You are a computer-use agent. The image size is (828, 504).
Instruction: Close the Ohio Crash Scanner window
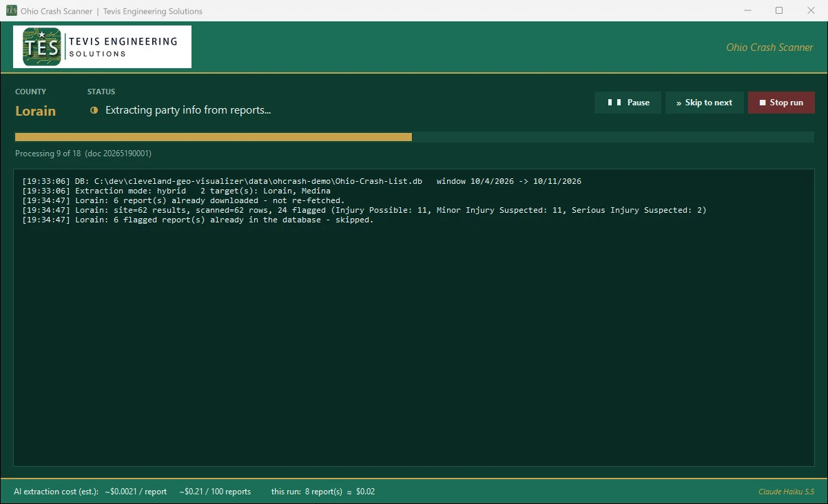[811, 11]
